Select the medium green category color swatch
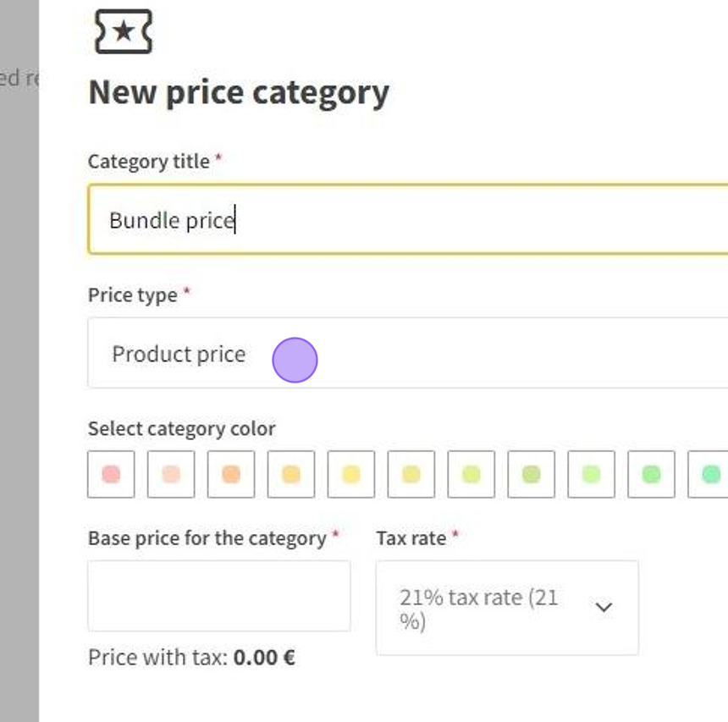Image resolution: width=728 pixels, height=722 pixels. click(x=652, y=474)
